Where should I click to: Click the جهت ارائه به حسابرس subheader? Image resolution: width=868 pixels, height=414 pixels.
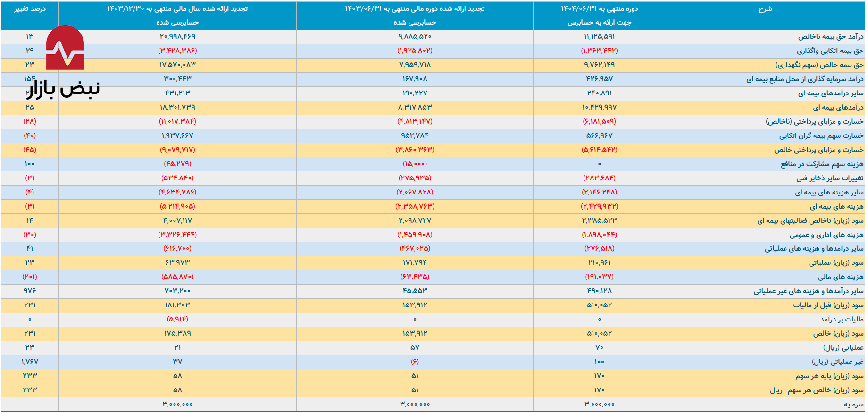coord(599,23)
